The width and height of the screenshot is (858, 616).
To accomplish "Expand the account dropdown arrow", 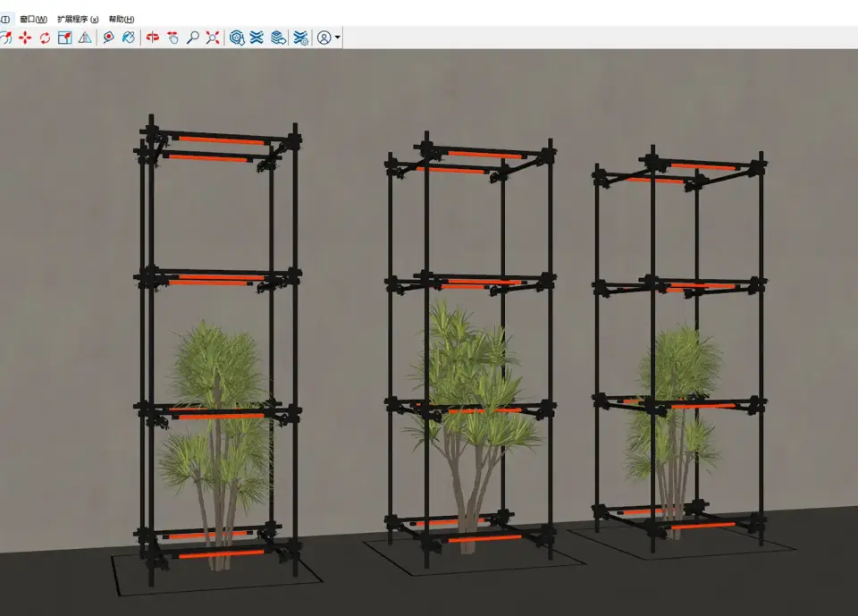I will tap(338, 38).
